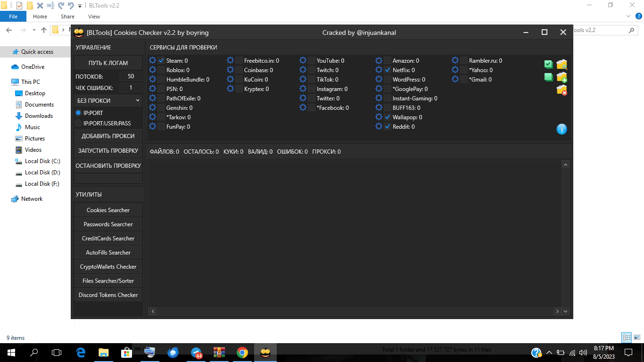
Task: Click the folder icon with magnifying glass
Action: pyautogui.click(x=561, y=64)
